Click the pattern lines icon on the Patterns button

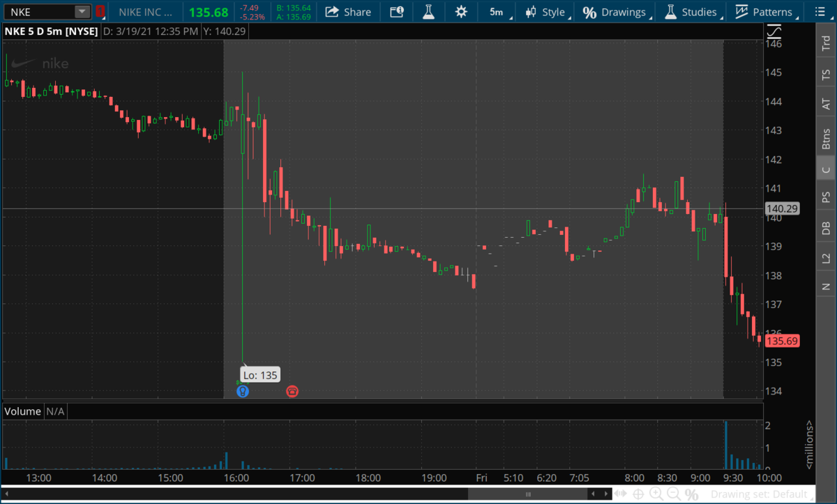click(741, 12)
